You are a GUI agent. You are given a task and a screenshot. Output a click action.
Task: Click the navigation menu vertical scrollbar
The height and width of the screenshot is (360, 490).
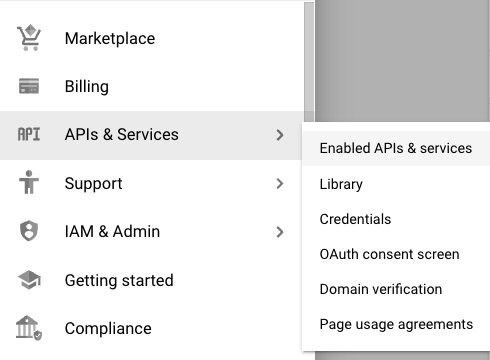(x=309, y=62)
